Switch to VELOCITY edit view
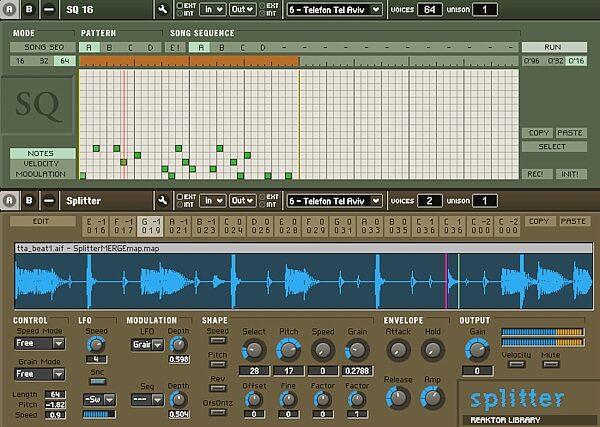600x427 pixels. click(41, 164)
